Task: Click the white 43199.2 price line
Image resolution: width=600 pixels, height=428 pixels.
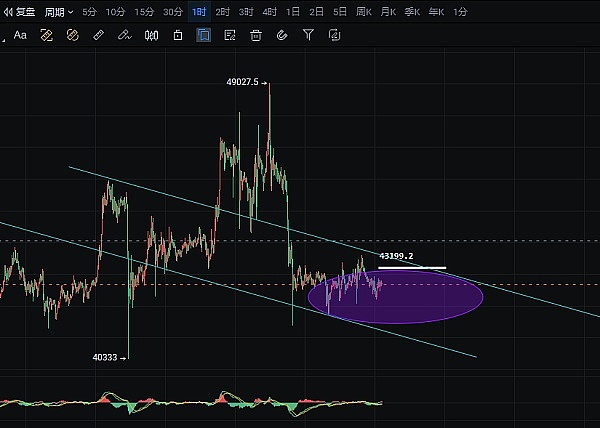Action: click(x=412, y=268)
